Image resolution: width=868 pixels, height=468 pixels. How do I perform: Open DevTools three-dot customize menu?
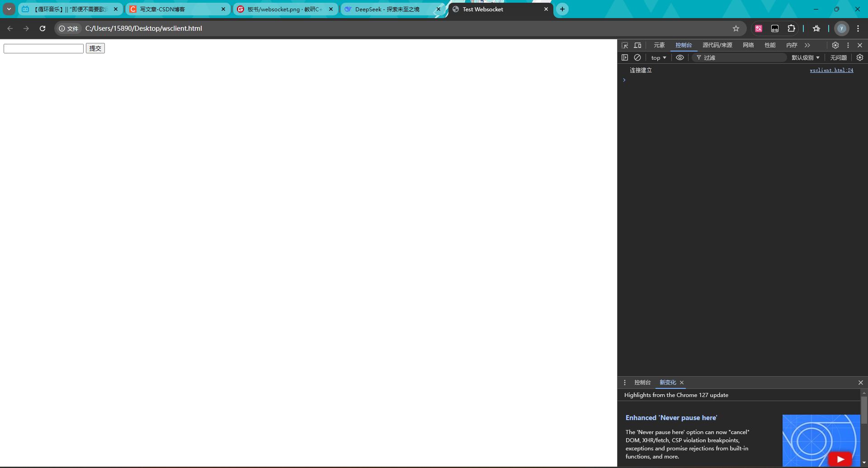pyautogui.click(x=848, y=45)
